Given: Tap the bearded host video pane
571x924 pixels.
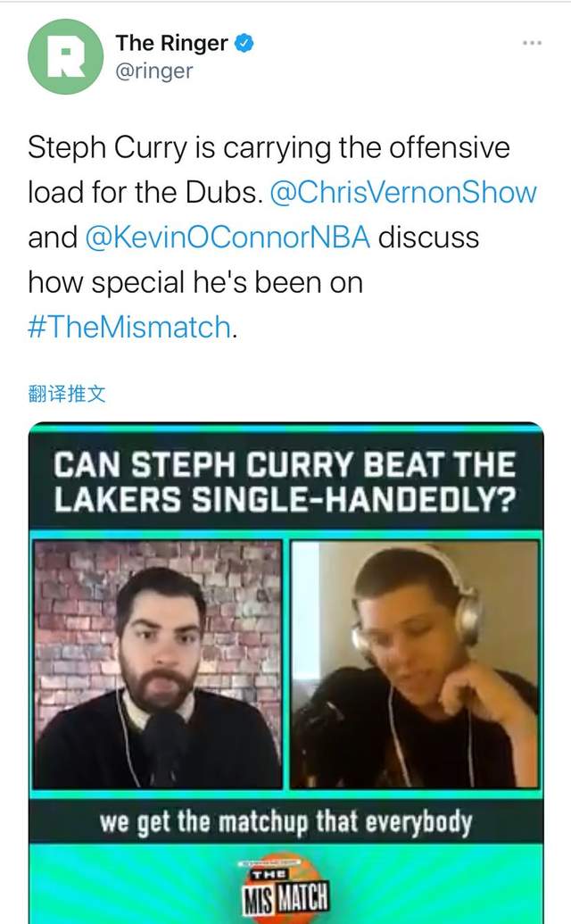Looking at the screenshot, I should click(x=158, y=665).
